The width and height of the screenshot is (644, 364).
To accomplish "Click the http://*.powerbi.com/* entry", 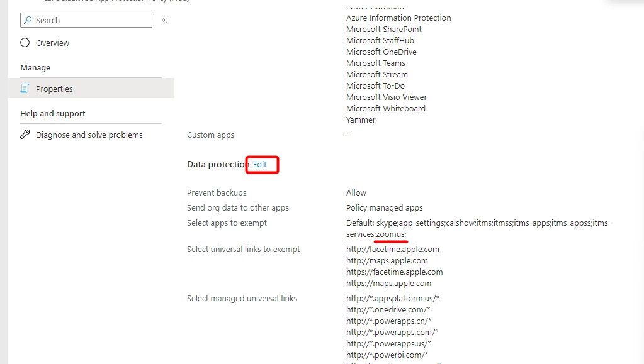I will tap(387, 355).
